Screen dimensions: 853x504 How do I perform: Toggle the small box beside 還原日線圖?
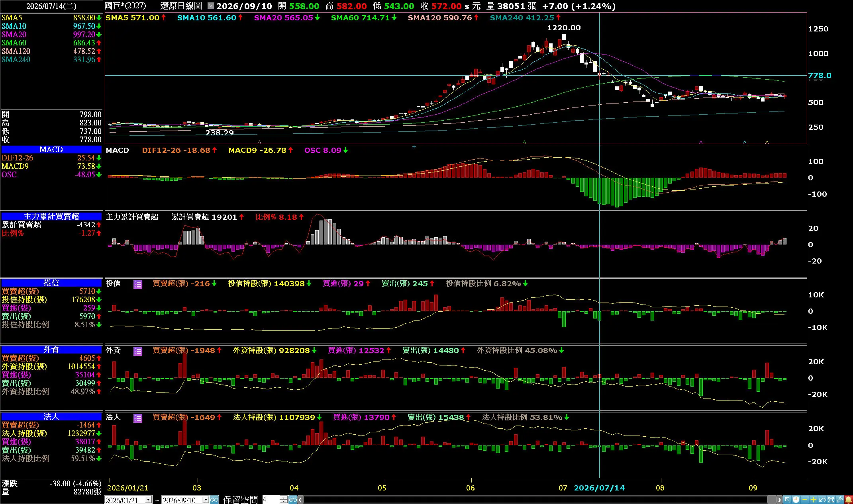click(x=211, y=6)
